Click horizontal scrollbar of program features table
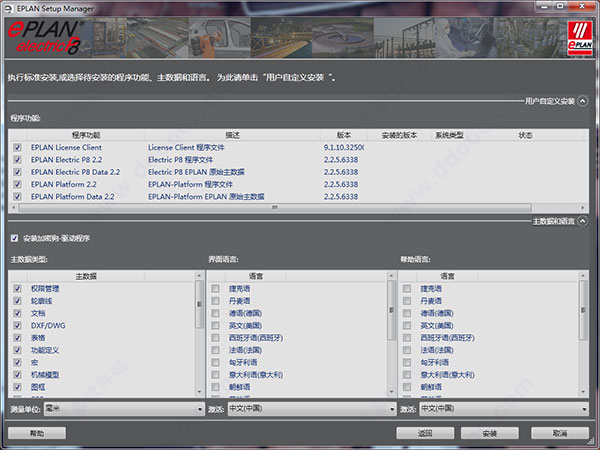Viewport: 600px width, 450px height. [x=275, y=207]
